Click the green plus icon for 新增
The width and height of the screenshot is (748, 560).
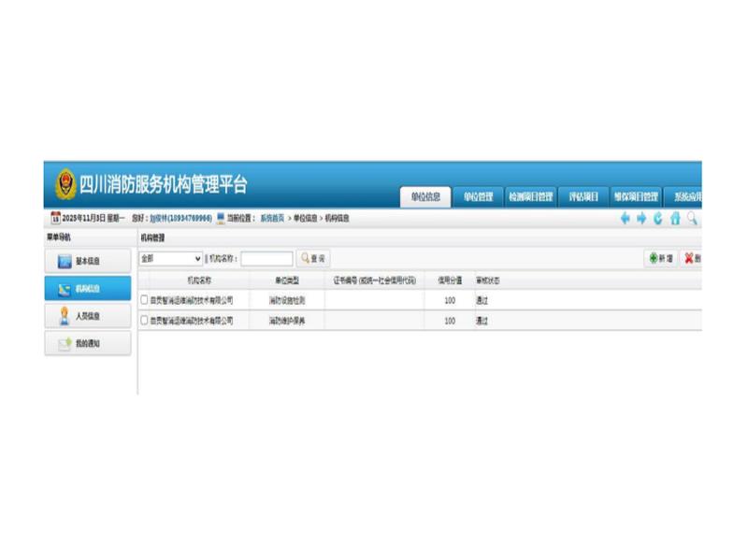653,258
